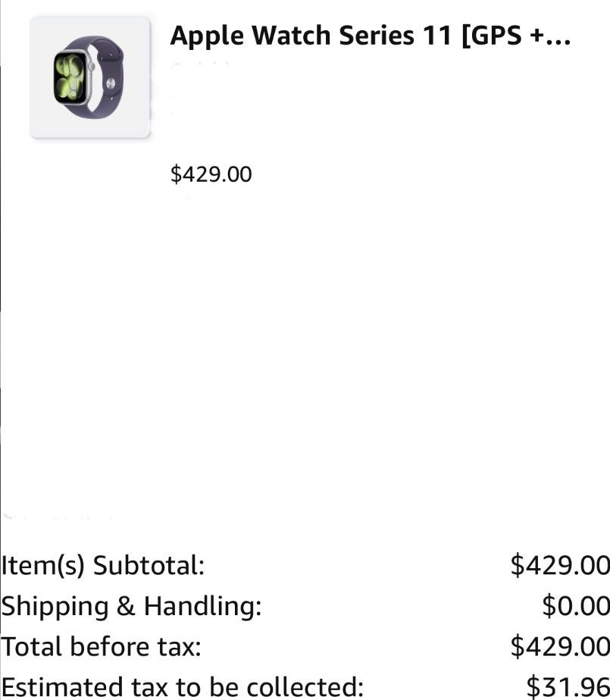This screenshot has height=700, width=610.
Task: Open the Apple Watch product thumbnail
Action: tap(89, 77)
